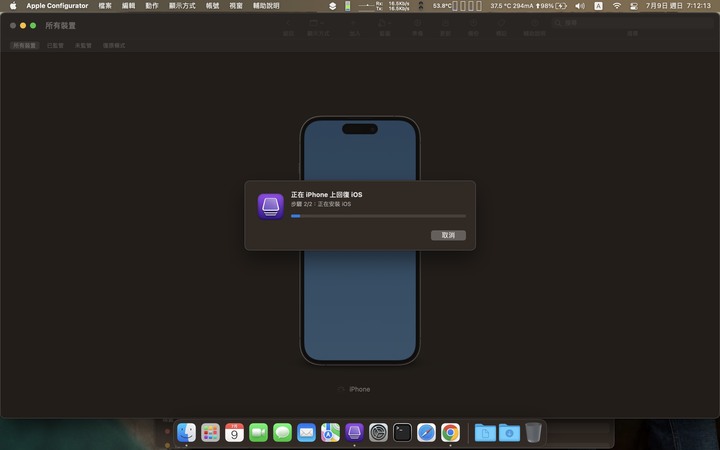Open the 輔助說明 menu in menu bar
Viewport: 720px width, 450px height.
tap(266, 6)
